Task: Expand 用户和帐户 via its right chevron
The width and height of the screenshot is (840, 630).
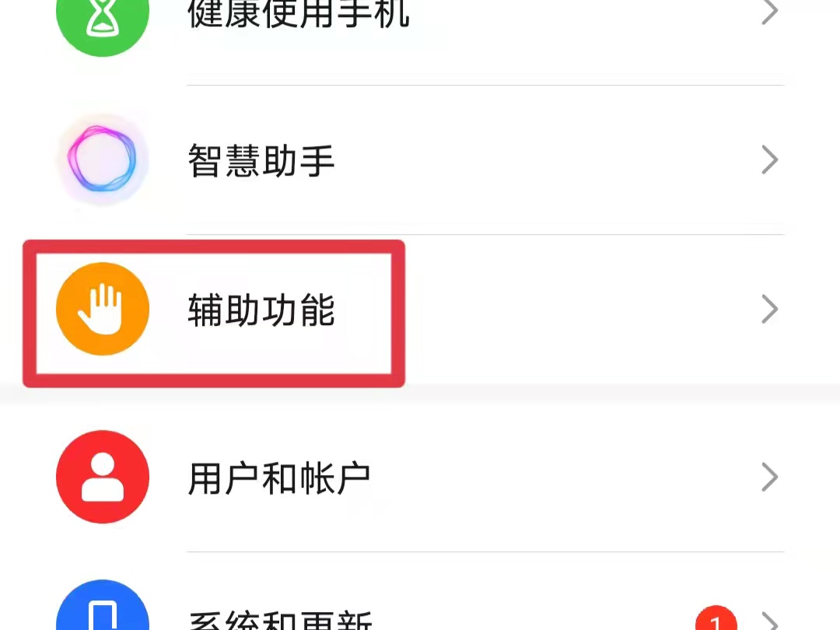Action: tap(770, 477)
